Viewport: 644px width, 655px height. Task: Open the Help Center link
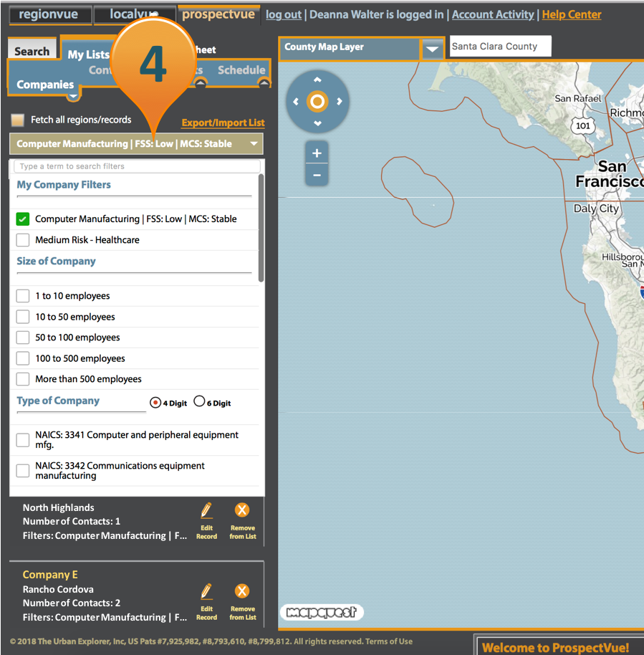572,14
